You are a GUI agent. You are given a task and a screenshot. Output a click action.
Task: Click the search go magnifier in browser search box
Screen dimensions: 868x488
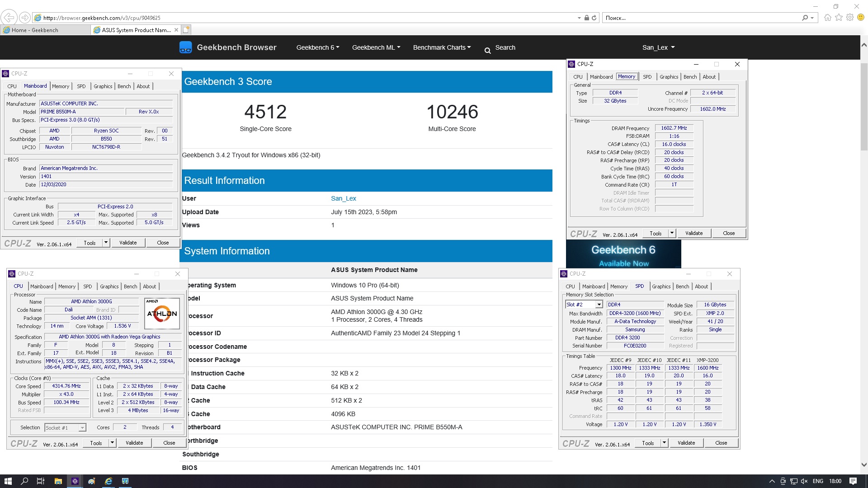(805, 18)
